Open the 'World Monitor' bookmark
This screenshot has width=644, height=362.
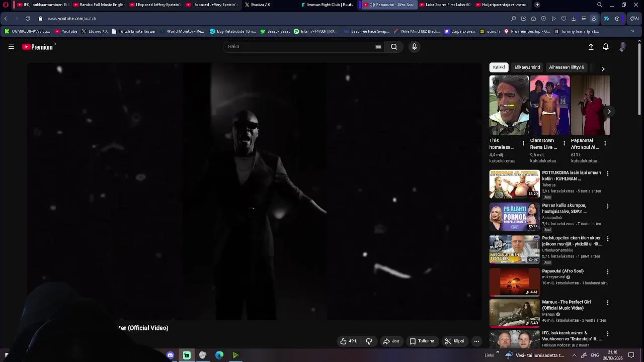click(182, 31)
